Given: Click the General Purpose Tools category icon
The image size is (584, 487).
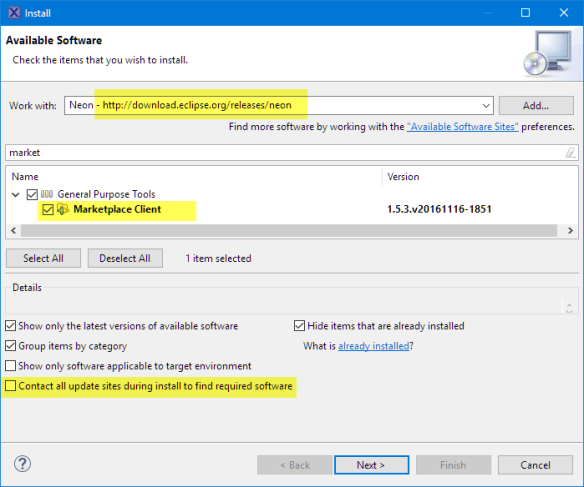Looking at the screenshot, I should [x=47, y=194].
